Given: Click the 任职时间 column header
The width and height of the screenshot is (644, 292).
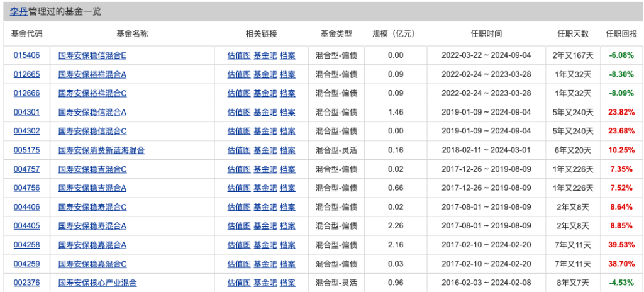Looking at the screenshot, I should pos(486,34).
